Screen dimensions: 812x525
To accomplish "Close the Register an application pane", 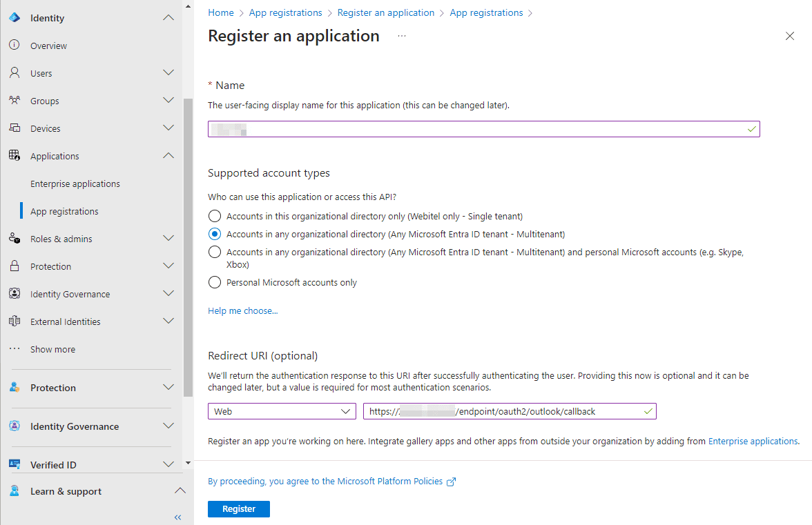I will [790, 36].
